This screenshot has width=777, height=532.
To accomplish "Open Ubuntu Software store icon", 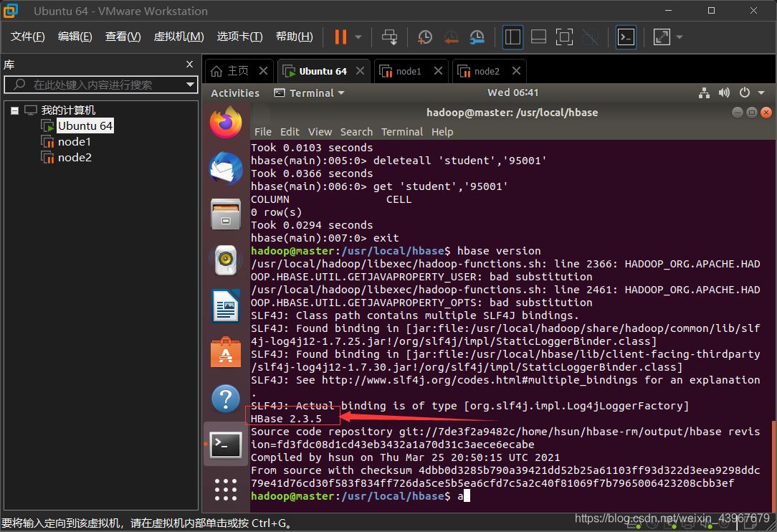I will point(226,352).
